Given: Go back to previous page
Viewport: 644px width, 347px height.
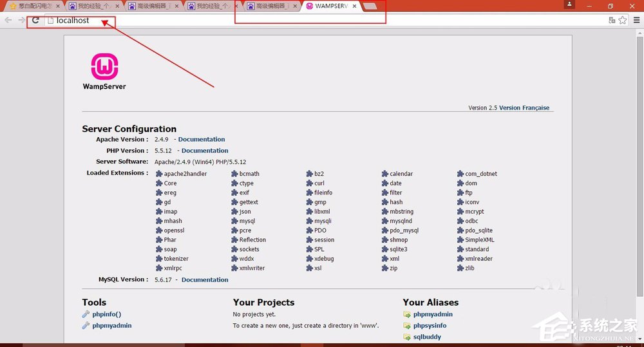Looking at the screenshot, I should coord(8,21).
